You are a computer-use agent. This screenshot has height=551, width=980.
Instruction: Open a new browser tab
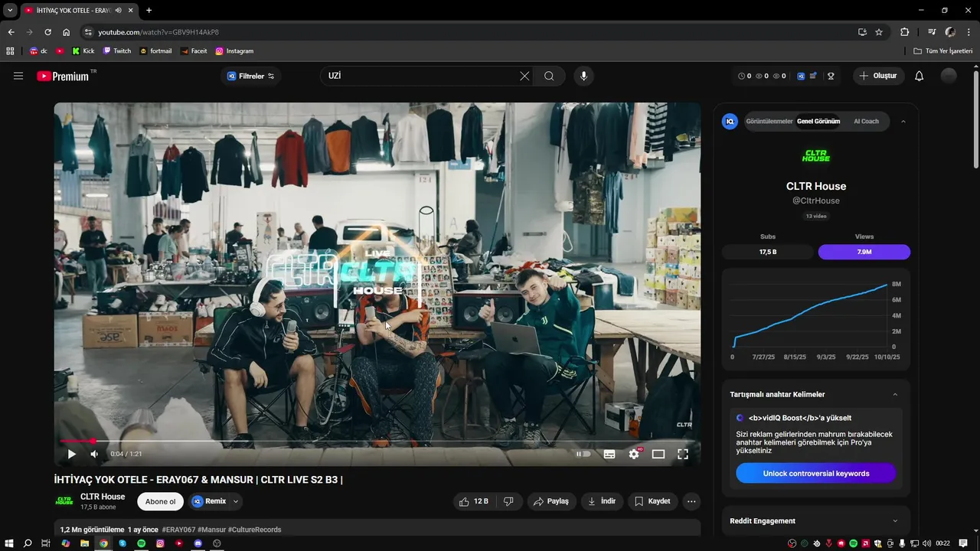pos(149,10)
